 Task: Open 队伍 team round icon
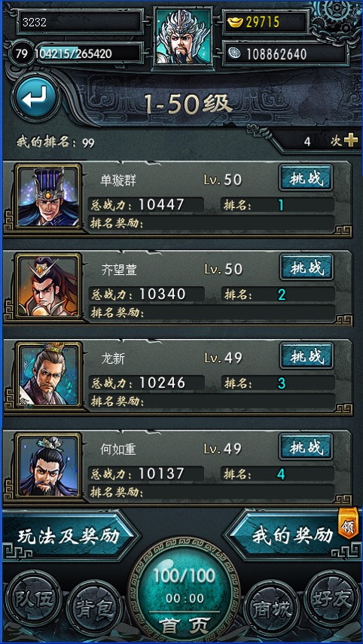[x=33, y=598]
